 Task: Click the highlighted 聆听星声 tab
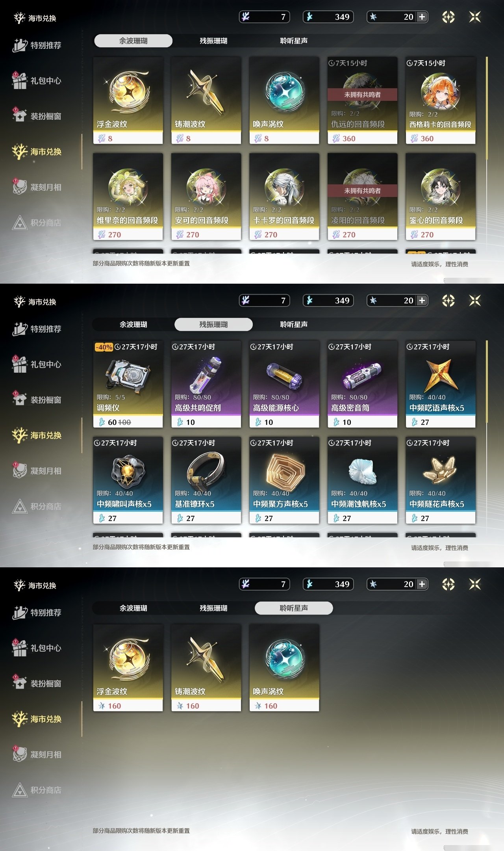[x=294, y=608]
